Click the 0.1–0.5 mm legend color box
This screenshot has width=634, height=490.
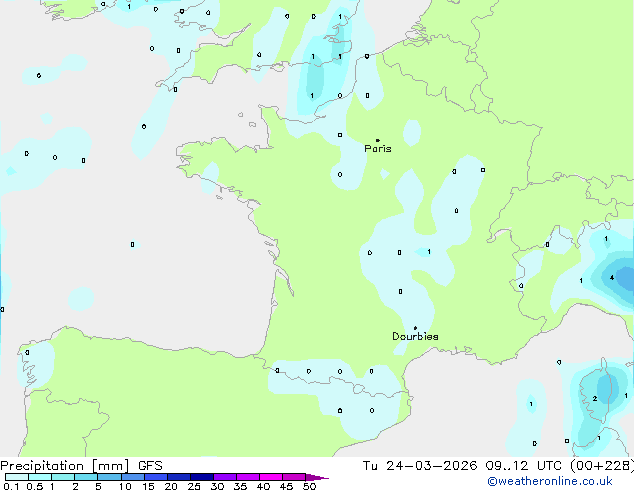click(x=17, y=477)
